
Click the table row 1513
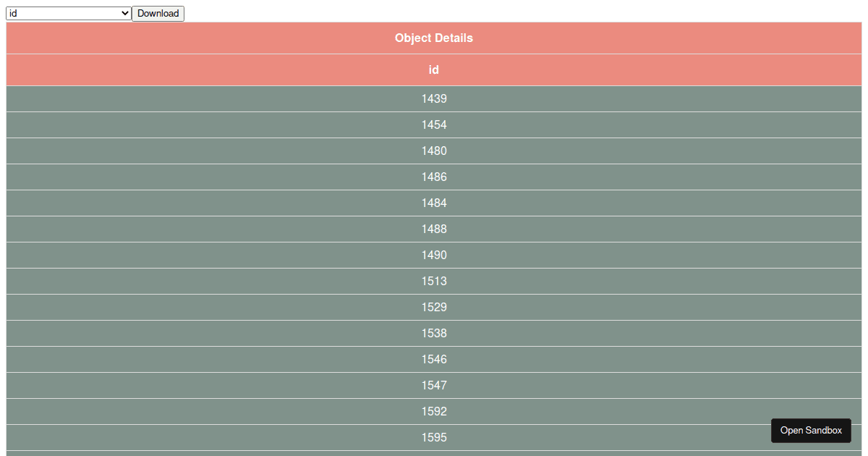pos(434,281)
